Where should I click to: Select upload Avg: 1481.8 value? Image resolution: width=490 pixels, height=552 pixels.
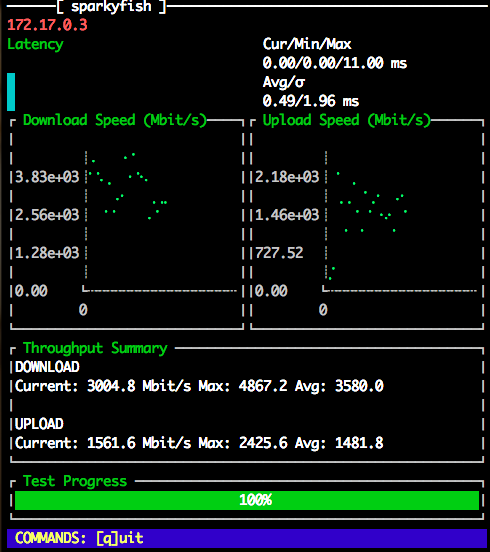tap(339, 443)
